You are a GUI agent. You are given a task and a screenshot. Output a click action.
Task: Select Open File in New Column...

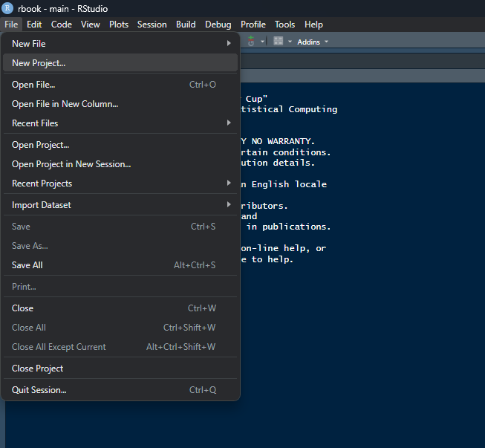coord(65,104)
